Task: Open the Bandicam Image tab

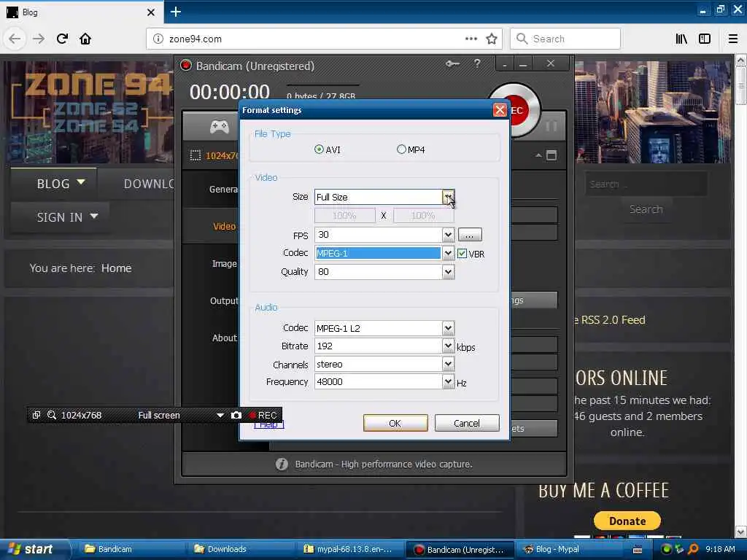Action: (x=225, y=263)
